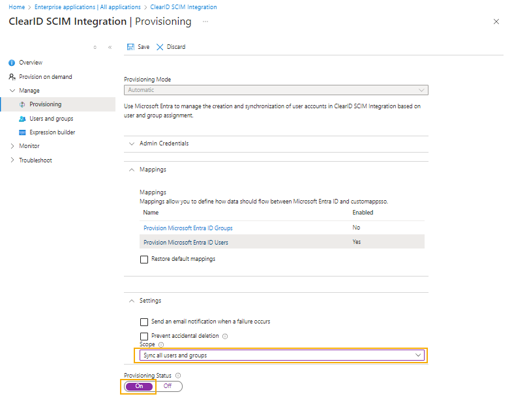Collapse the Manage group in sidebar
This screenshot has height=420, width=512.
pos(12,91)
